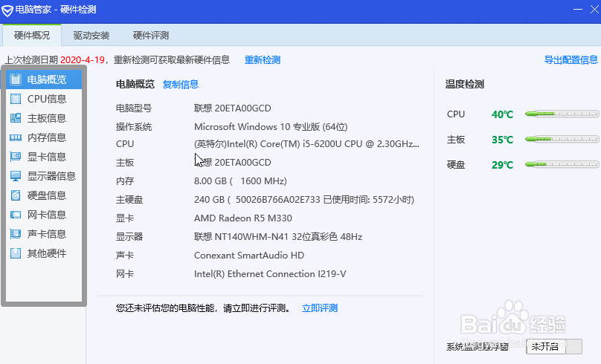Open the 显示器信息 section label
601x364 pixels.
[51, 176]
